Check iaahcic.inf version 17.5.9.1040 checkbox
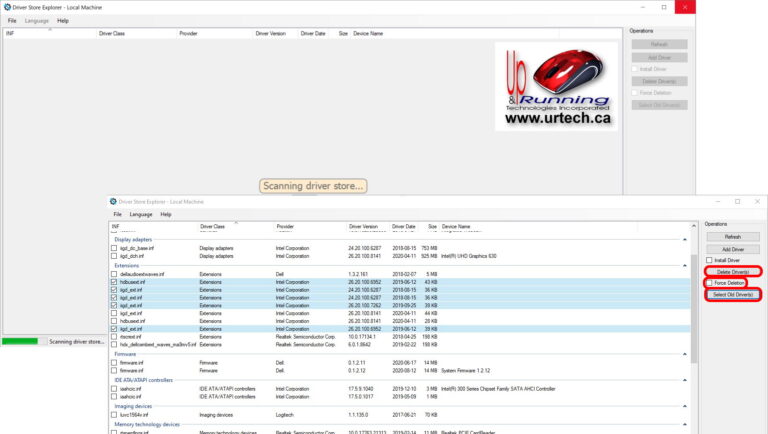This screenshot has width=768, height=434. click(x=114, y=389)
